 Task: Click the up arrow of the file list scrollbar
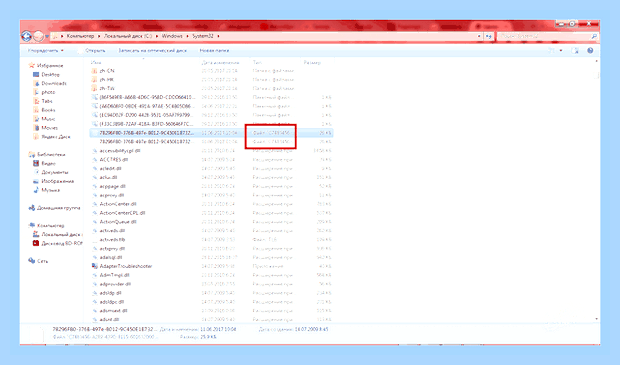coord(596,61)
